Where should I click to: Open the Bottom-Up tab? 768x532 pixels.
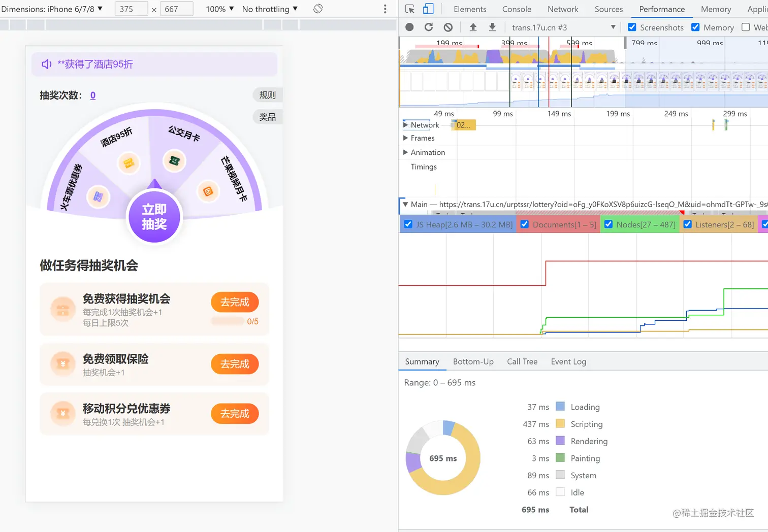point(473,361)
